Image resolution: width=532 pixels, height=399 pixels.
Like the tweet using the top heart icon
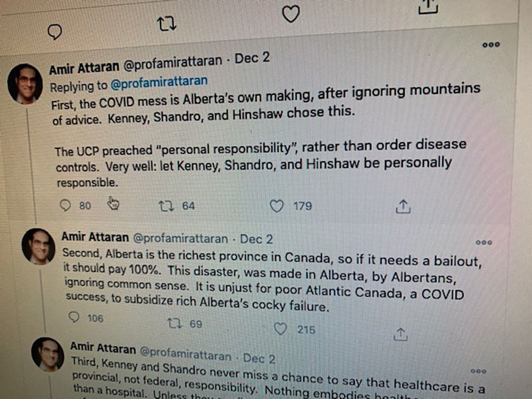pyautogui.click(x=290, y=14)
